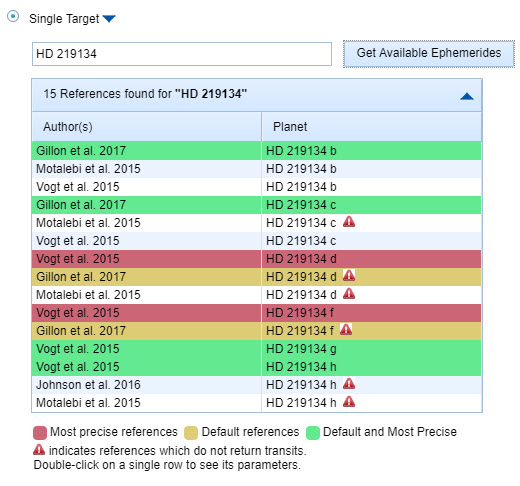Viewport: 520px width, 486px height.
Task: Click the HD 219134 target input field
Action: point(182,54)
